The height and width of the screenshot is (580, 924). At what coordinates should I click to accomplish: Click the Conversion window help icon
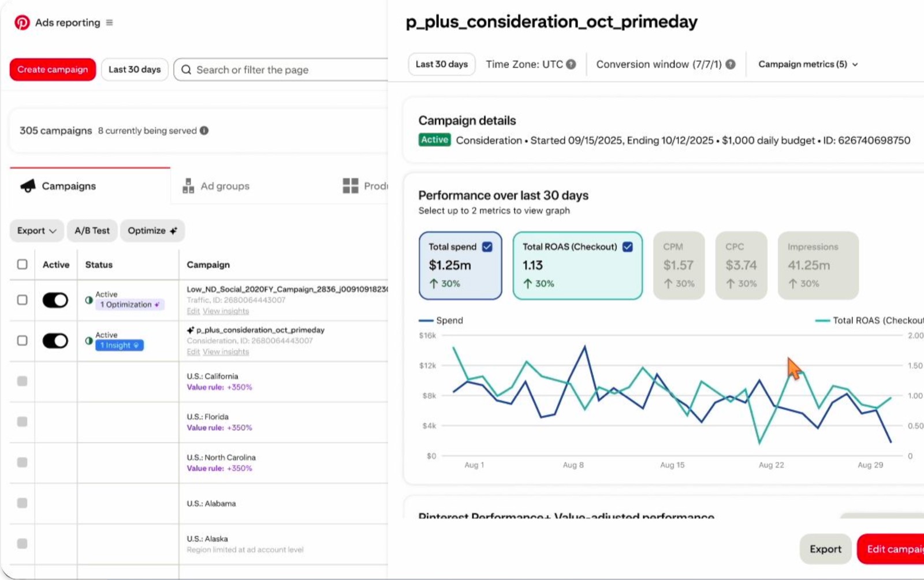coord(731,64)
